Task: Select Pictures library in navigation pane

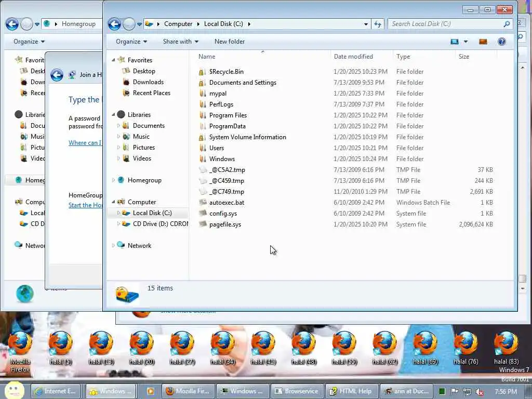Action: (x=144, y=147)
